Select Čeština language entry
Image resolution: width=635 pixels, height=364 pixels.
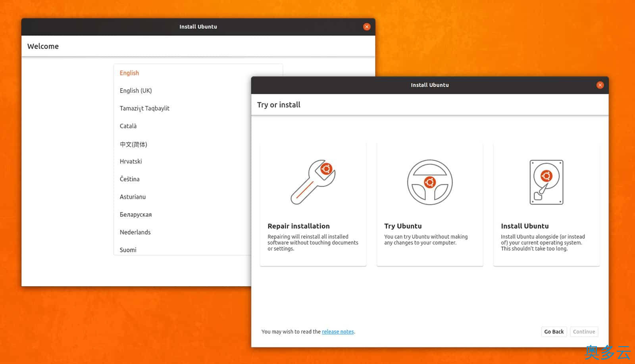click(x=129, y=179)
